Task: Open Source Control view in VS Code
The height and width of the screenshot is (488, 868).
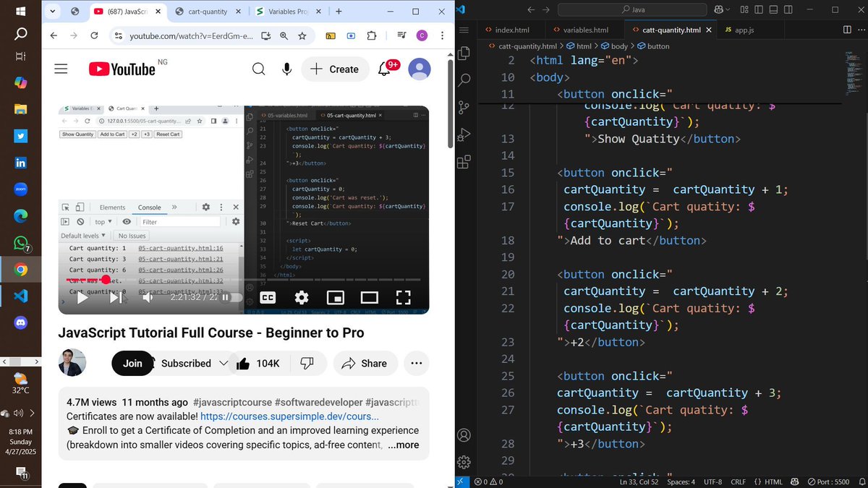Action: click(464, 107)
